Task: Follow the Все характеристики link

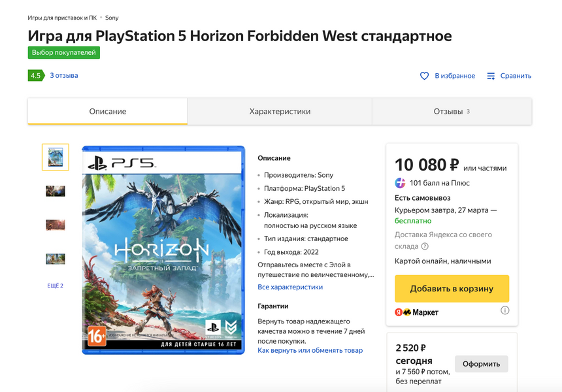Action: click(x=290, y=287)
